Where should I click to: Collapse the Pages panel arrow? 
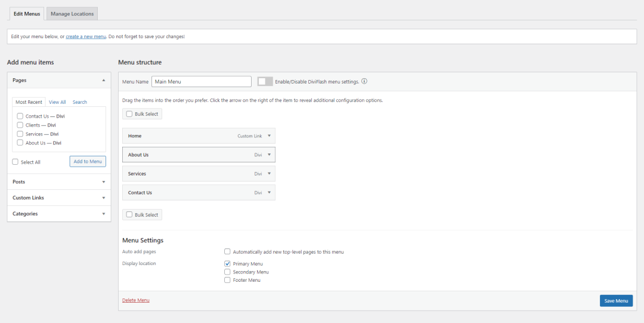coord(104,80)
